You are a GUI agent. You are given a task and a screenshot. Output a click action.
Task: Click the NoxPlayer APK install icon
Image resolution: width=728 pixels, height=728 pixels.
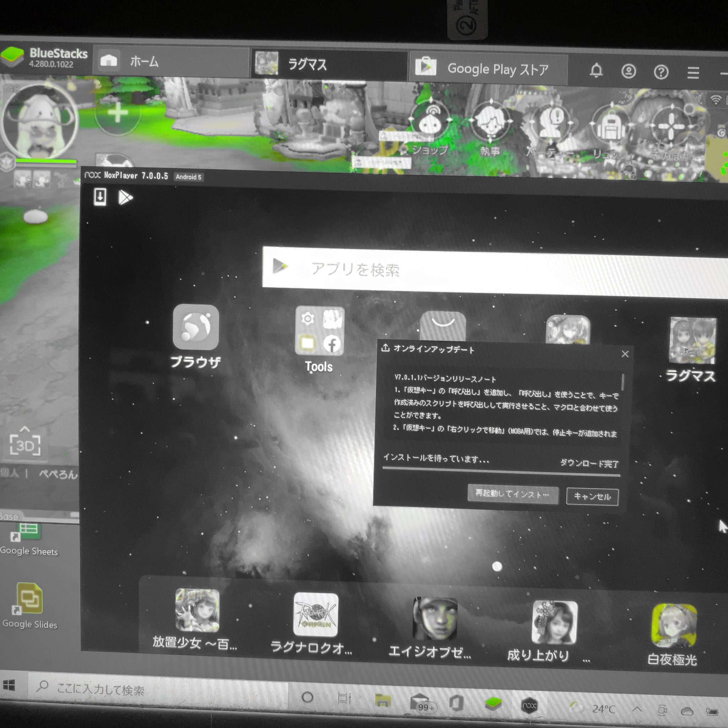pyautogui.click(x=100, y=197)
